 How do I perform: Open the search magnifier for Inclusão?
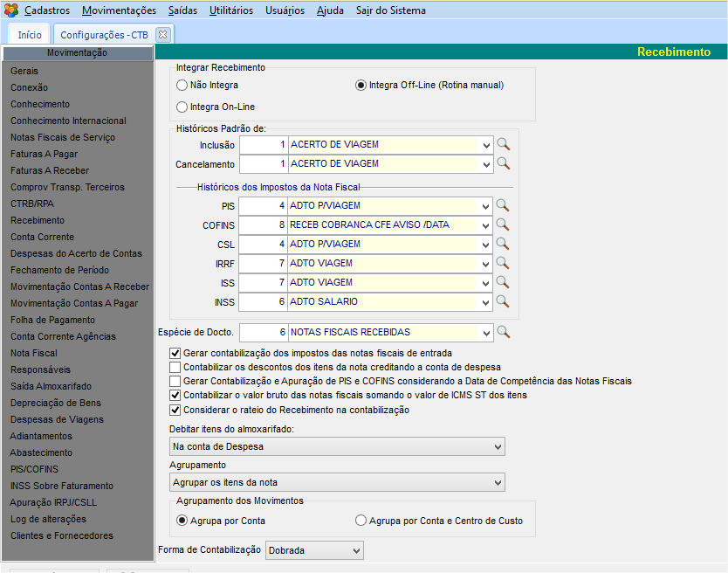(x=504, y=144)
